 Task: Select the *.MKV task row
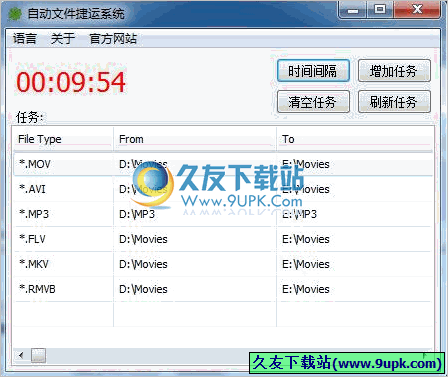pyautogui.click(x=223, y=264)
